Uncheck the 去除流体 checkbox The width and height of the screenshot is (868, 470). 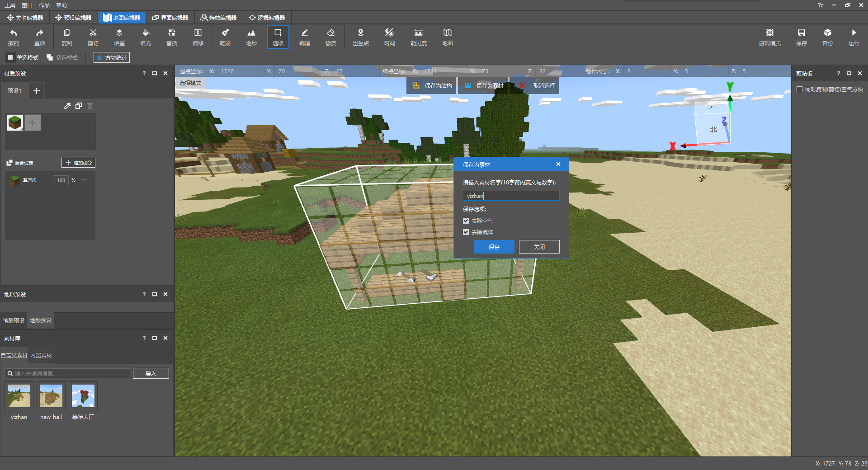pyautogui.click(x=466, y=232)
